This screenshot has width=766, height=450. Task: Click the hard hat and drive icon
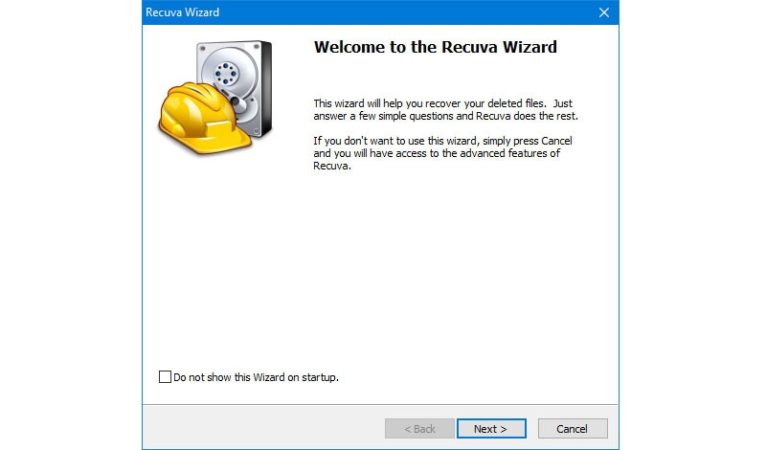(215, 97)
